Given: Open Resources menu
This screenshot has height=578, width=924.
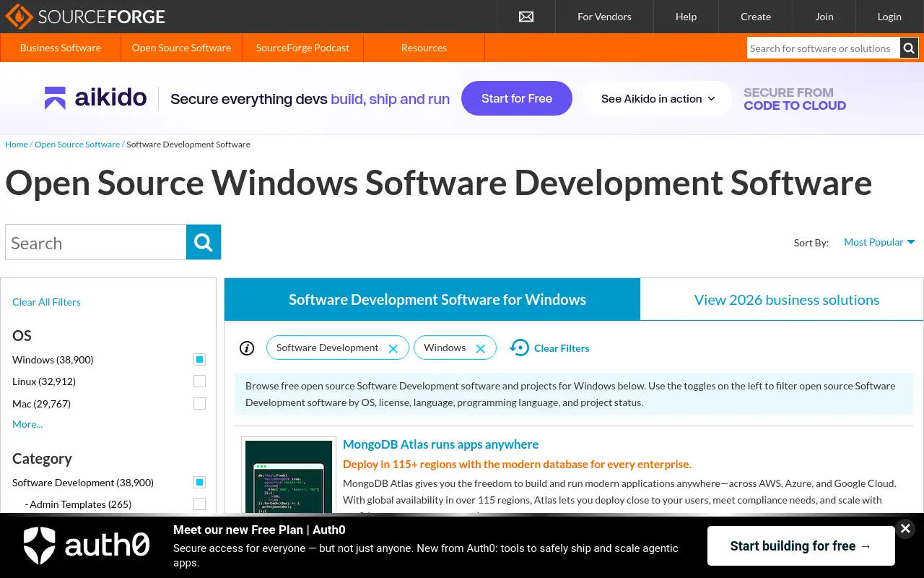Looking at the screenshot, I should click(x=424, y=48).
